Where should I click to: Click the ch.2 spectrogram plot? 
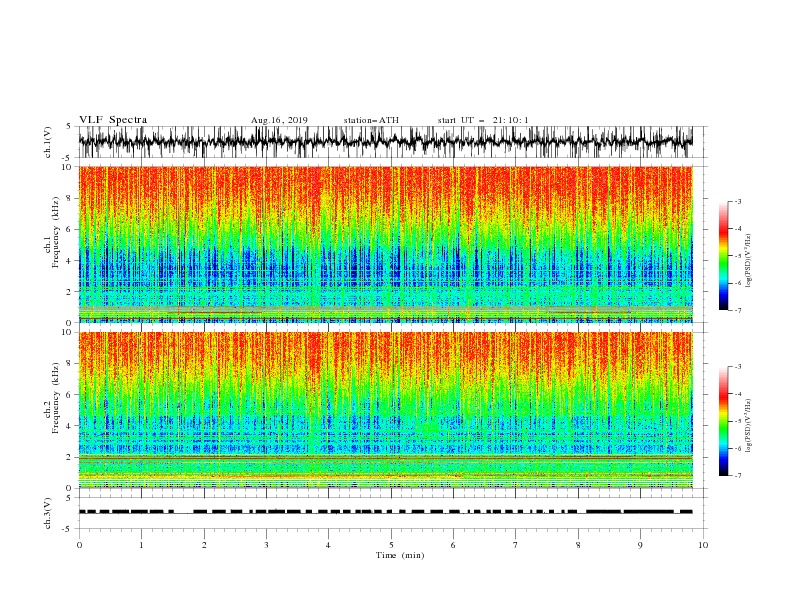(x=385, y=410)
